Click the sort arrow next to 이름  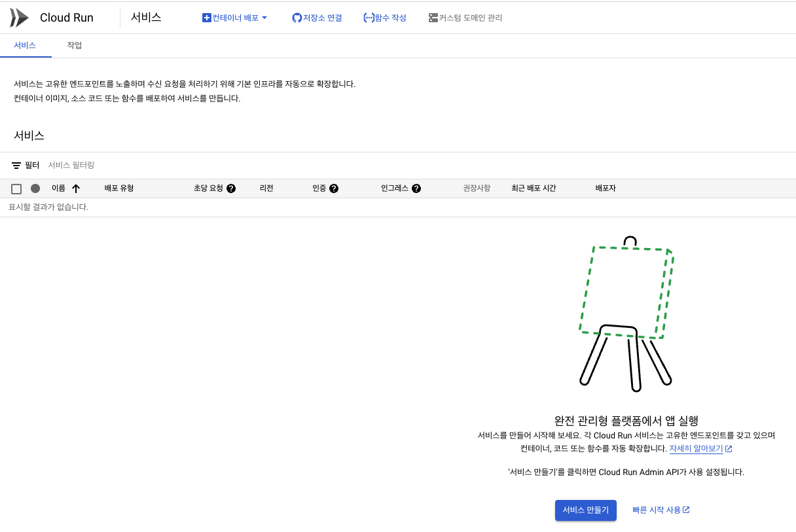coord(76,188)
